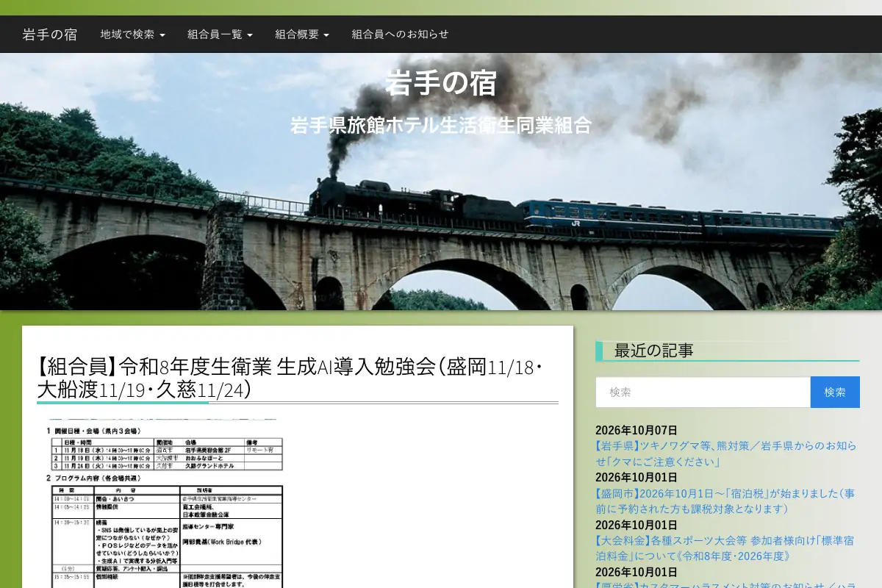
Task: Expand the 組合員一覧 dropdown menu
Action: tap(220, 35)
